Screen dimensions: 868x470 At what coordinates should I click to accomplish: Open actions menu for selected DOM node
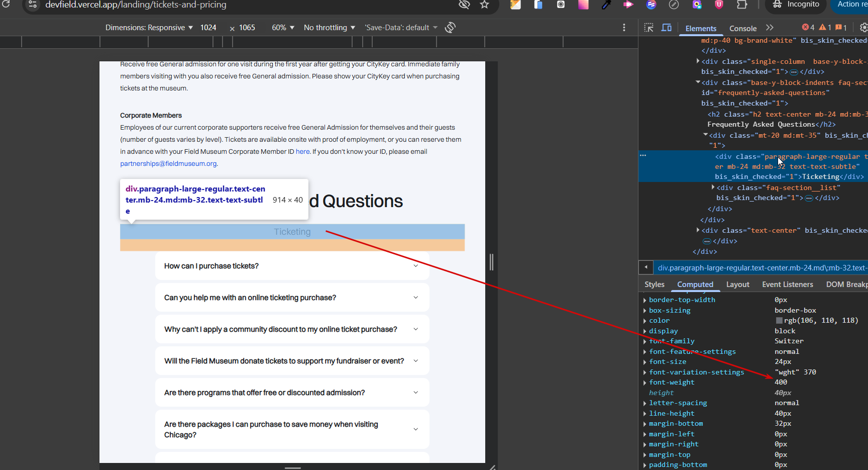[x=643, y=156]
